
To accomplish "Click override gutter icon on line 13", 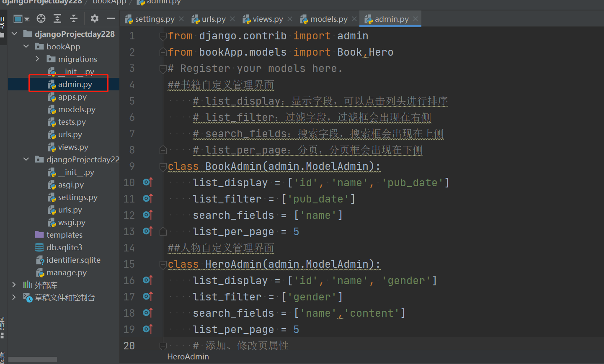I will [x=148, y=231].
